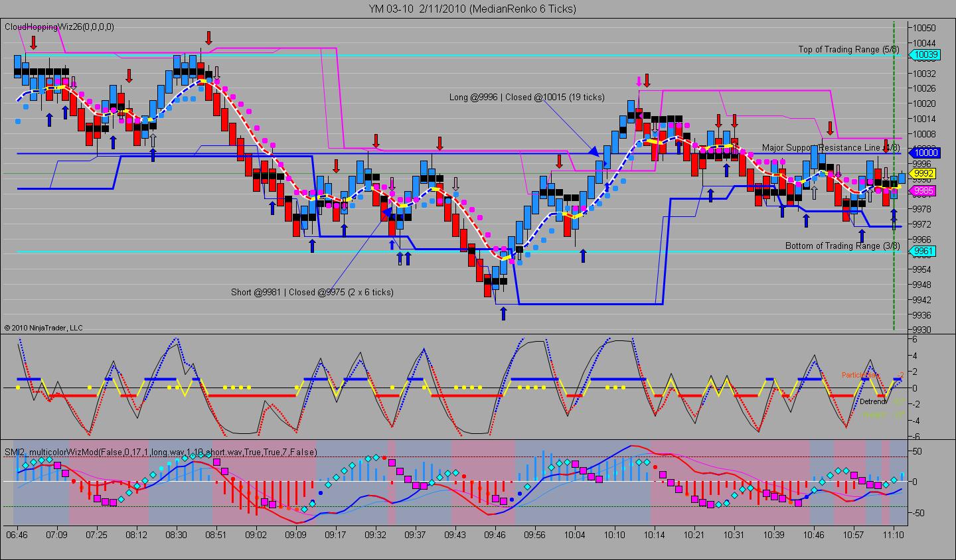The height and width of the screenshot is (560, 956).
Task: Click the chart title YM 03-10 MedianRenko
Action: [473, 9]
